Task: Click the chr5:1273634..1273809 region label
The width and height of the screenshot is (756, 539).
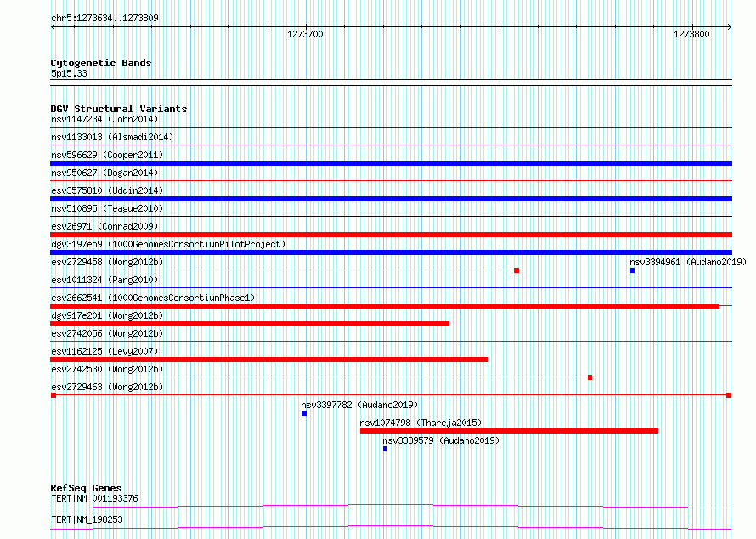Action: click(104, 18)
